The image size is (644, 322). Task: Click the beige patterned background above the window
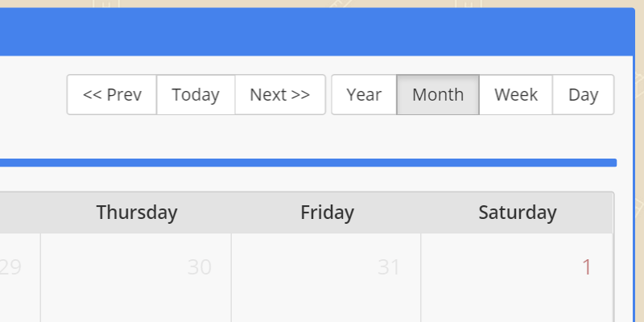pyautogui.click(x=322, y=3)
